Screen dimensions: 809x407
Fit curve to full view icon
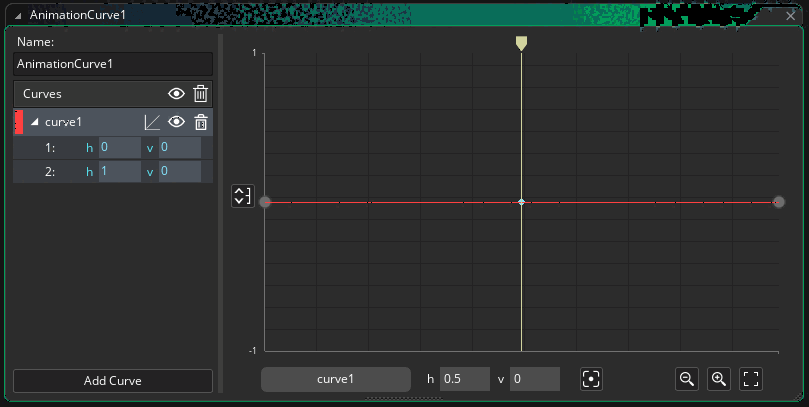[751, 379]
